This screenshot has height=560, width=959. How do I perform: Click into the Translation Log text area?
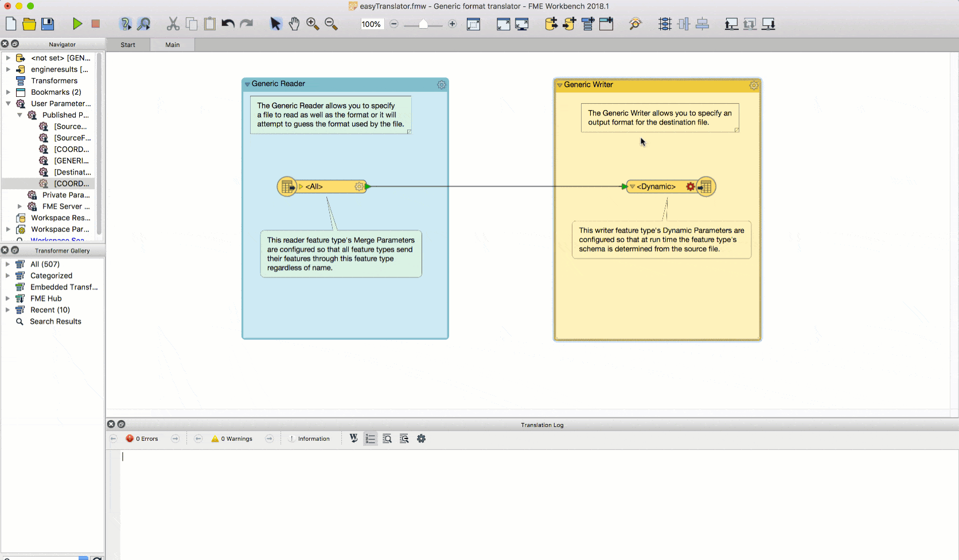click(539, 504)
